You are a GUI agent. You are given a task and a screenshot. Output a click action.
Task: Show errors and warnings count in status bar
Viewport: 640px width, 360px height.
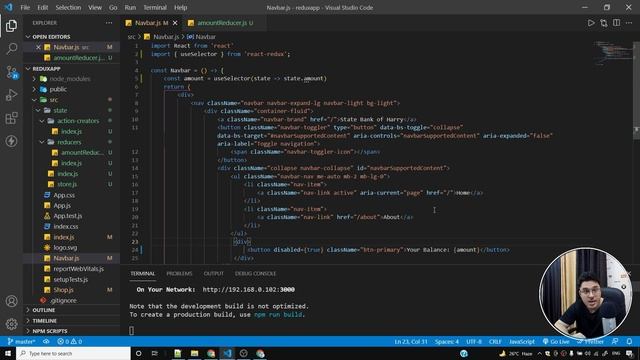click(70, 341)
